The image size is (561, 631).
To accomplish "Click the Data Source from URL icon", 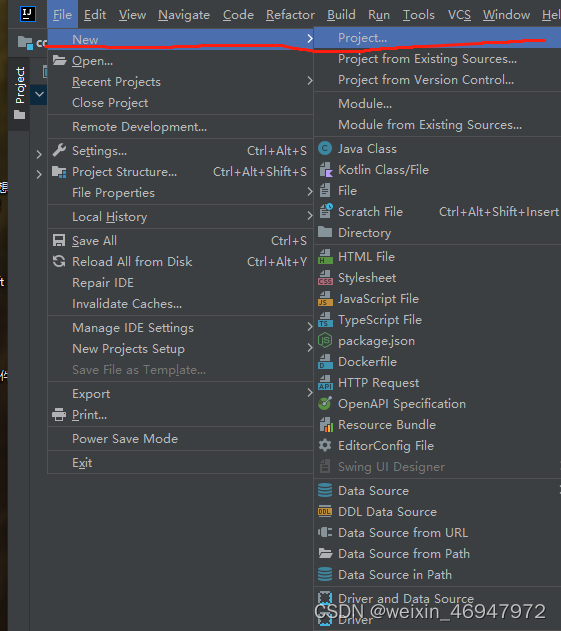I will click(325, 532).
